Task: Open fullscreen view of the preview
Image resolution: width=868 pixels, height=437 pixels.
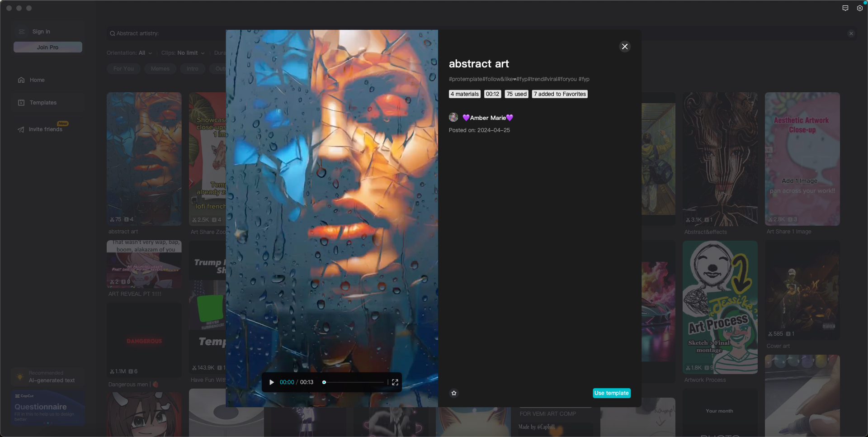Action: click(395, 382)
